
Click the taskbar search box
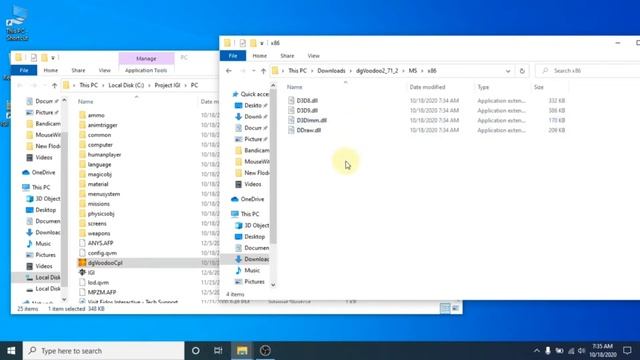[x=104, y=351]
